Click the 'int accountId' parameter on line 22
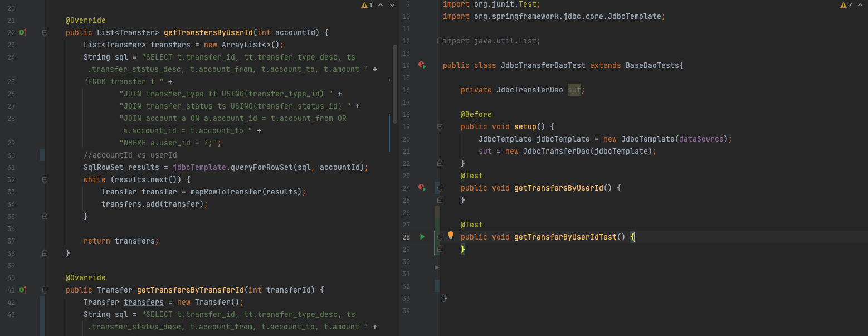Image resolution: width=868 pixels, height=336 pixels. (289, 32)
